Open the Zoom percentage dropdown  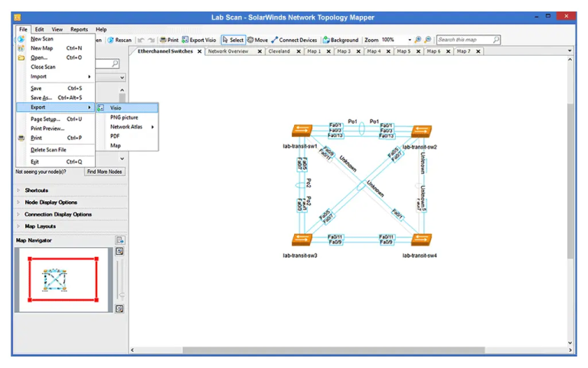coord(410,40)
